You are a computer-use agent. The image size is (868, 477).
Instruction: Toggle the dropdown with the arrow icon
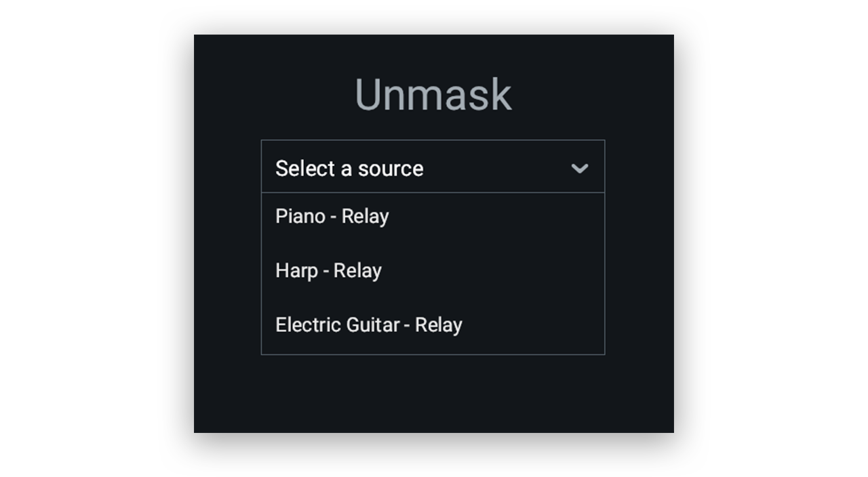click(x=580, y=168)
